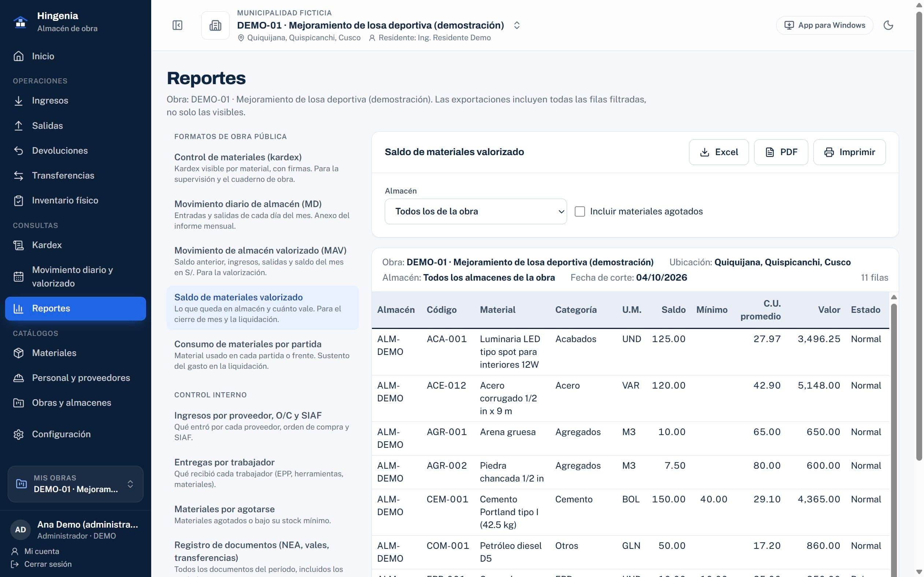
Task: Select the Control de materiales (kardex) report
Action: (263, 168)
